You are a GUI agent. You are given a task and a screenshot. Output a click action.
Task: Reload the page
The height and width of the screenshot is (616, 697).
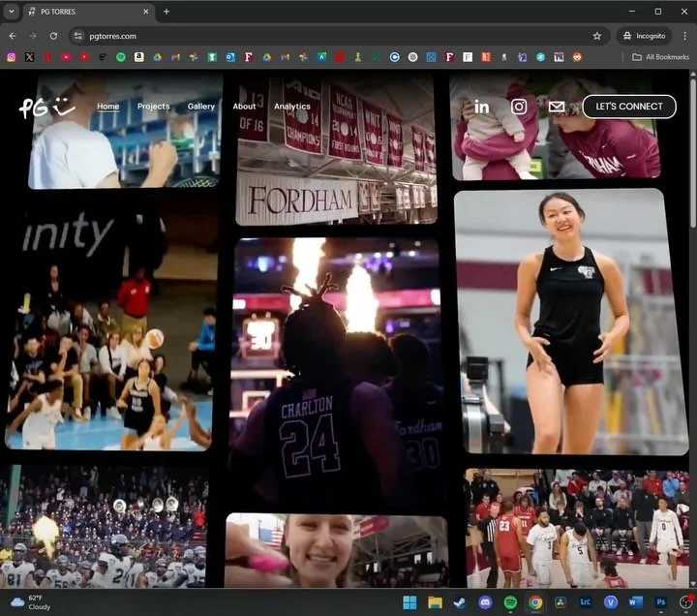53,36
